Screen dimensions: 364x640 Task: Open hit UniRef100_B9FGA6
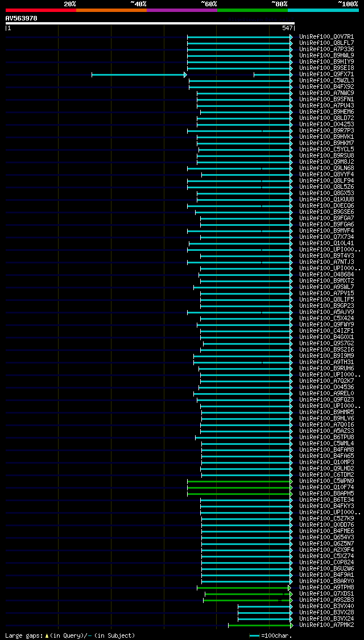(x=326, y=225)
